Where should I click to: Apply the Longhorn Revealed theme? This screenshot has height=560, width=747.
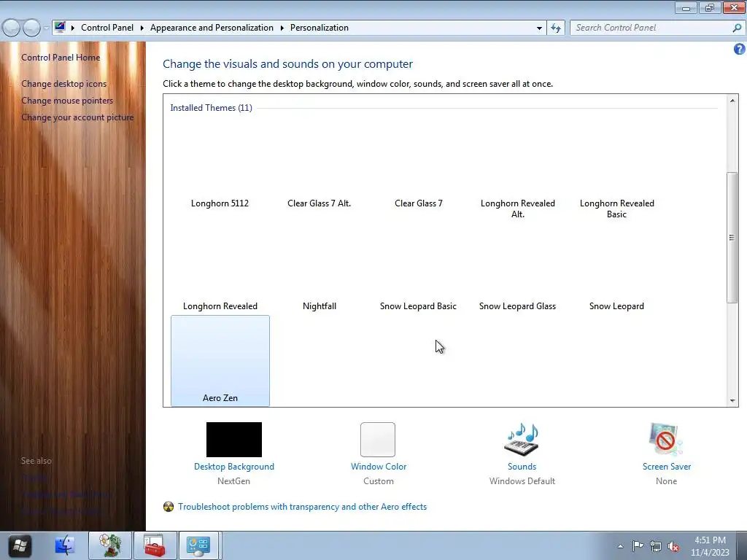220,268
